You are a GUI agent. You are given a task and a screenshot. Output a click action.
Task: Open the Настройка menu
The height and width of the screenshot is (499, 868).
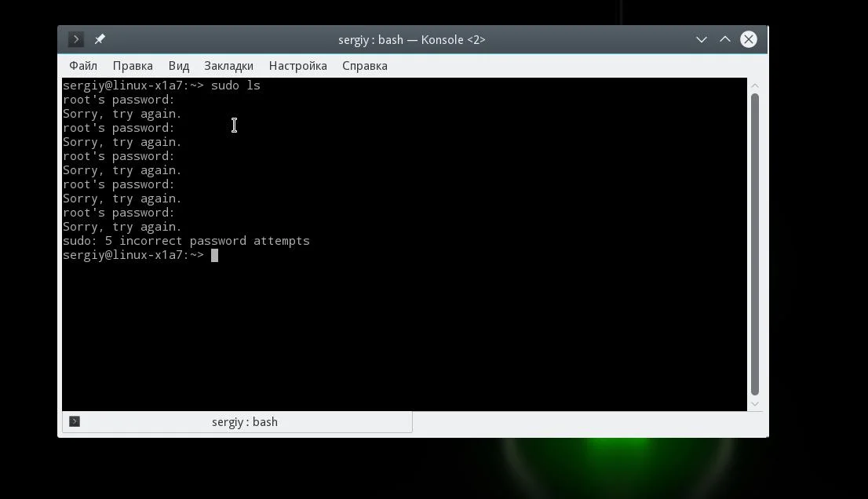[297, 66]
